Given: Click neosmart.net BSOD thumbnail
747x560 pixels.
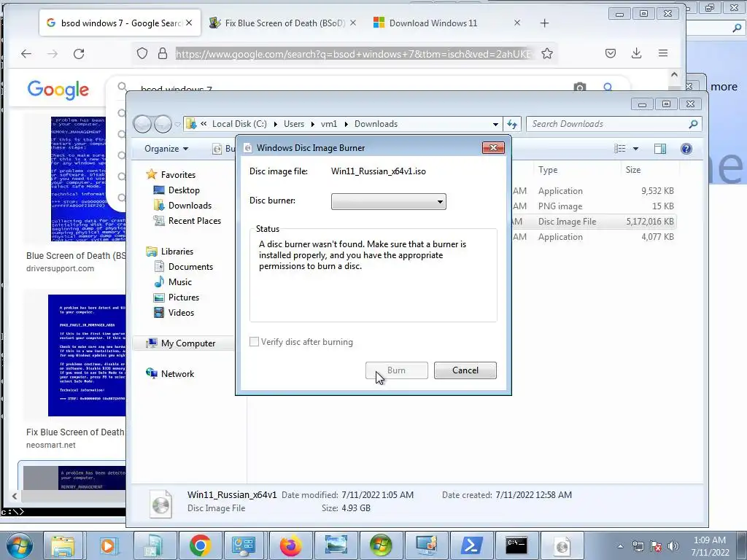Looking at the screenshot, I should [87, 355].
